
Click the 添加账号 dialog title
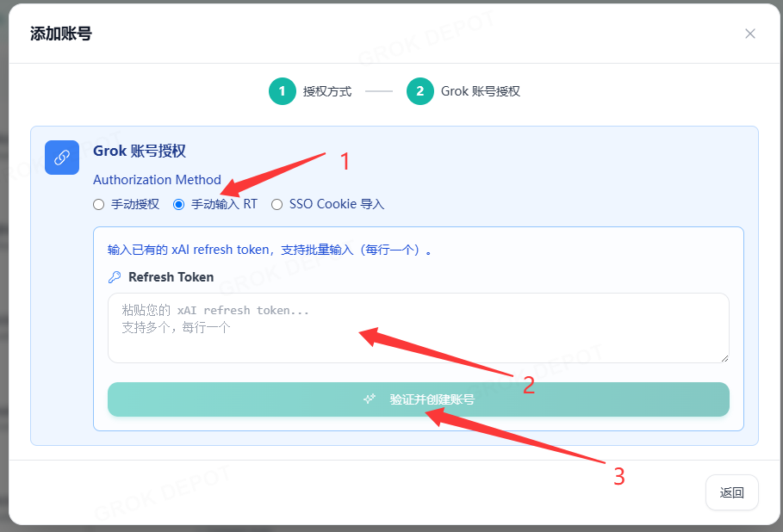point(61,34)
